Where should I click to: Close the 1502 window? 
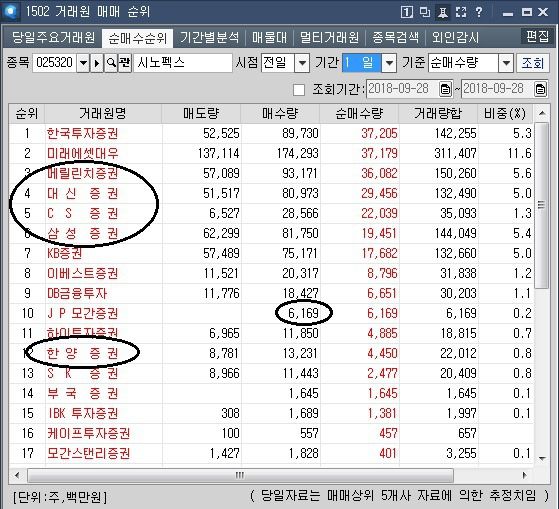click(x=543, y=12)
